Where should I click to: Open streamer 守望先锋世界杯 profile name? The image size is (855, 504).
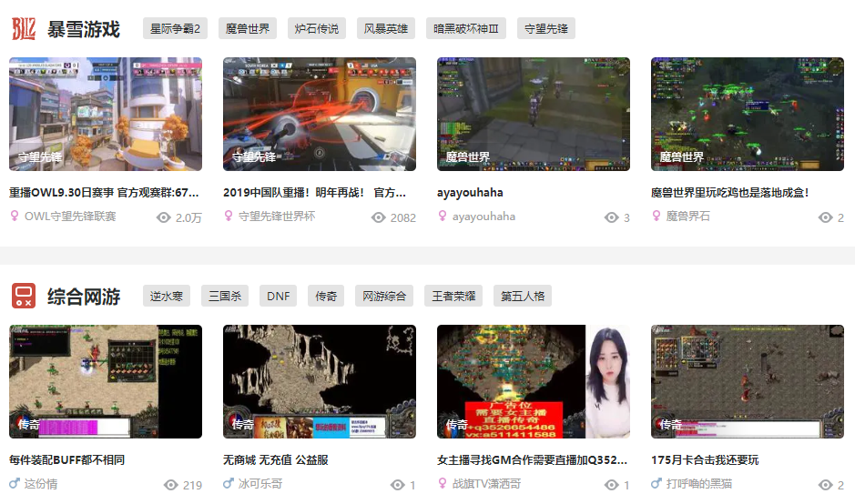point(277,217)
